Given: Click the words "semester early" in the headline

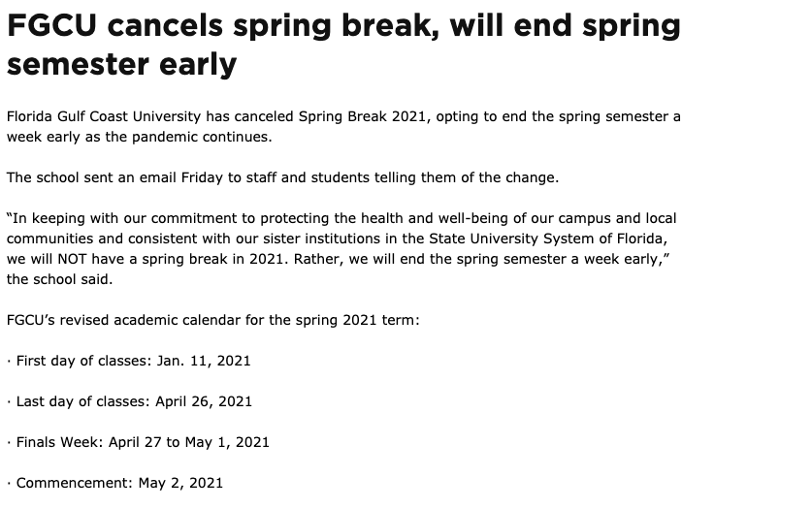Looking at the screenshot, I should tap(121, 65).
